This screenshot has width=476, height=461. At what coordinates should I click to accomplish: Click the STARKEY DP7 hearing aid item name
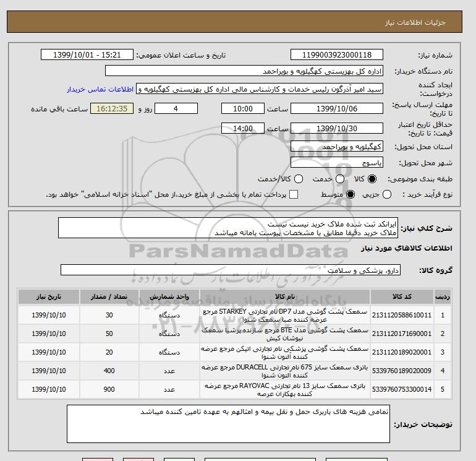point(285,316)
